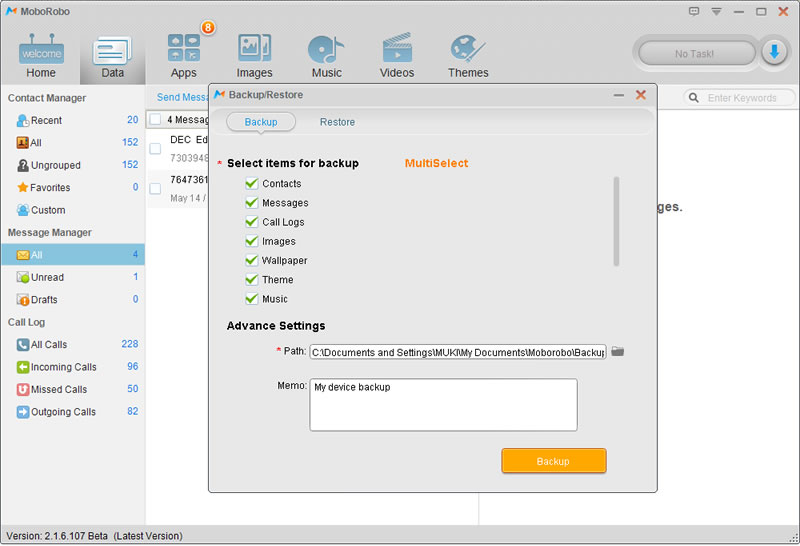The height and width of the screenshot is (546, 800).
Task: Click the Call Log section header
Action: (x=27, y=322)
